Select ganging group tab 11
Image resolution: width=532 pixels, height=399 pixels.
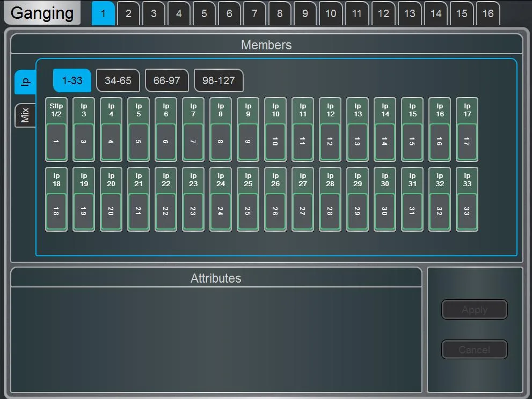pos(356,13)
